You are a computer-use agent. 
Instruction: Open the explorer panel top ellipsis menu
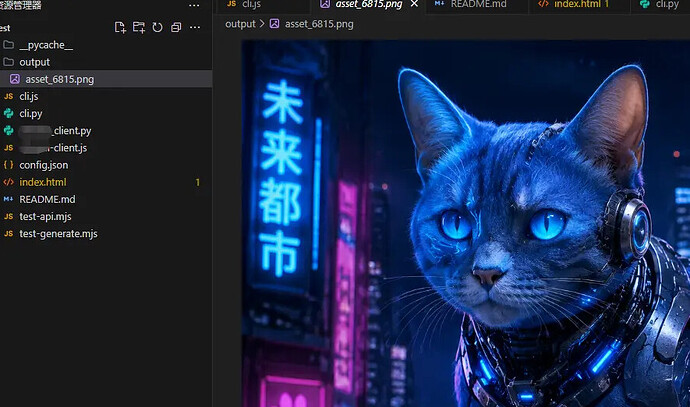pos(194,5)
